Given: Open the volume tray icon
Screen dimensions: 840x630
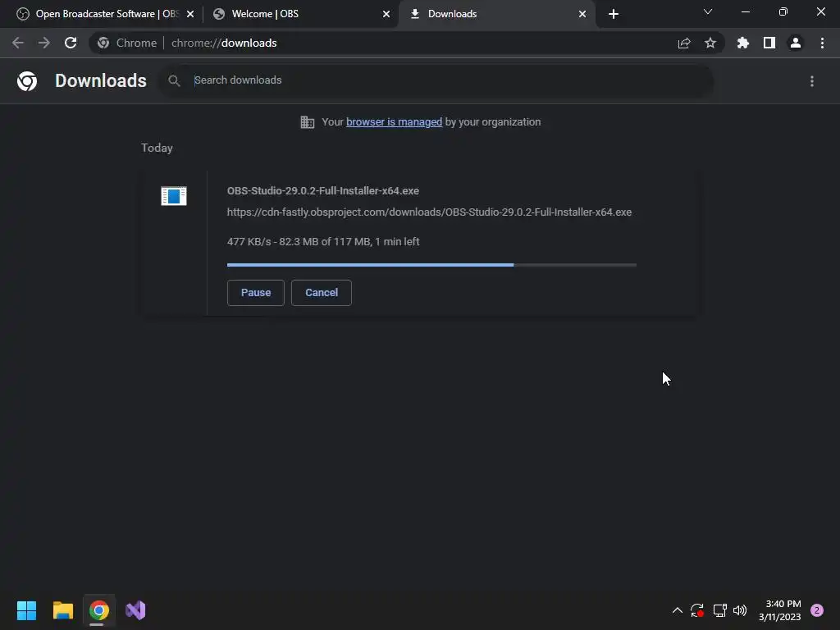Looking at the screenshot, I should point(740,610).
